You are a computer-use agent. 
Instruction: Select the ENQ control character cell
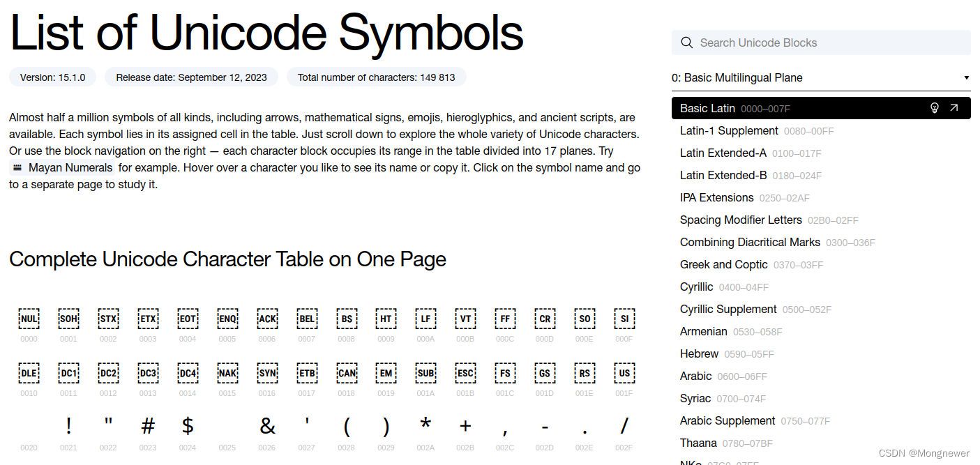(x=227, y=319)
